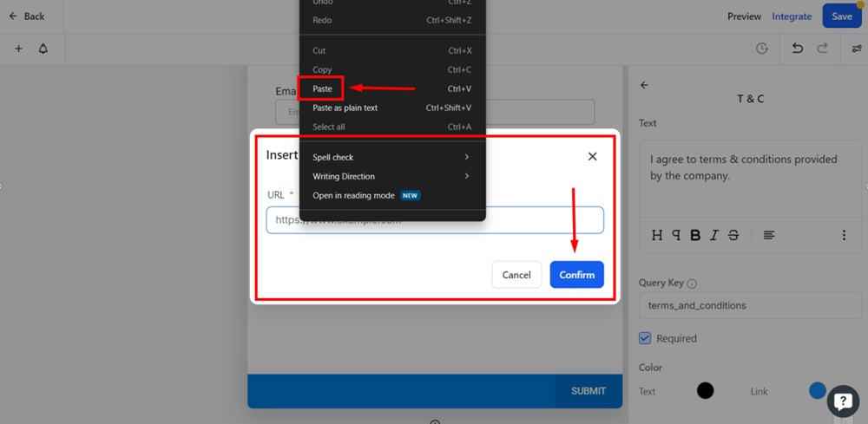The width and height of the screenshot is (868, 424).
Task: Close the Insert link dialog
Action: coord(592,156)
